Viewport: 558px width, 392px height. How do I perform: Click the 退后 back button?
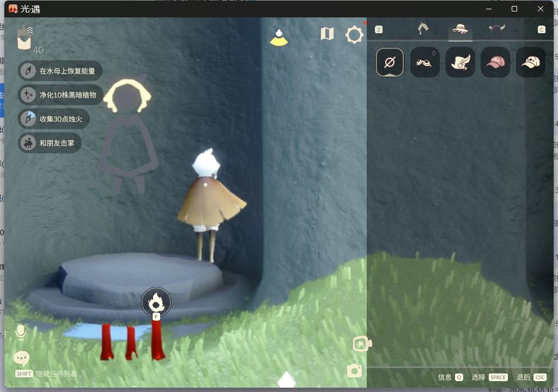pos(531,377)
